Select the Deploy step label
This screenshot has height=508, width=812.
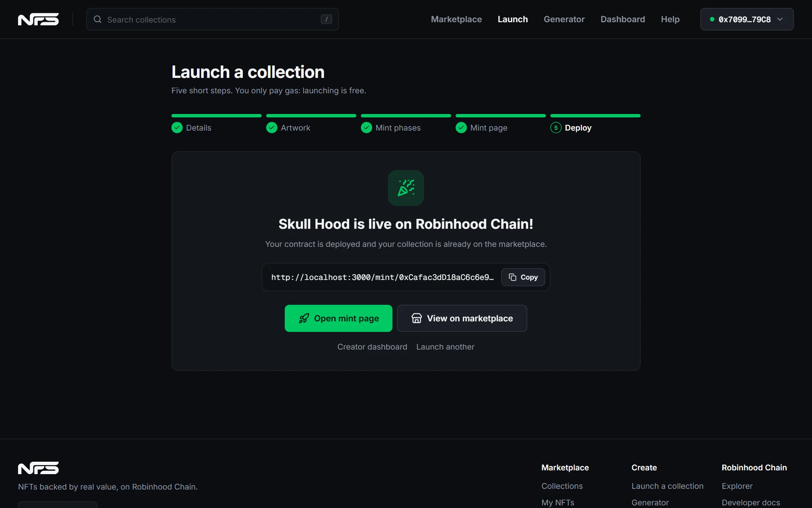[x=578, y=128]
